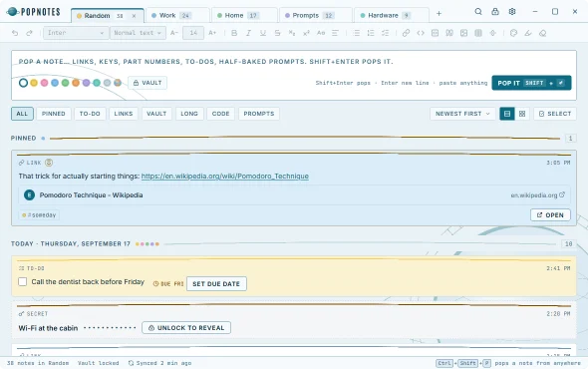The image size is (588, 369).
Task: Undo the last edit
Action: coord(15,33)
